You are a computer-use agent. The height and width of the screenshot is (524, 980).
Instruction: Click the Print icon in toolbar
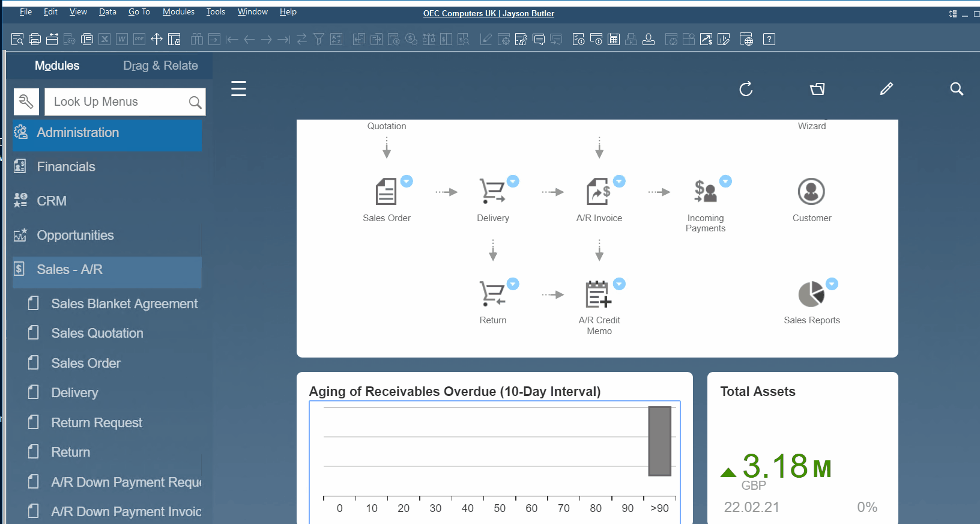point(35,40)
